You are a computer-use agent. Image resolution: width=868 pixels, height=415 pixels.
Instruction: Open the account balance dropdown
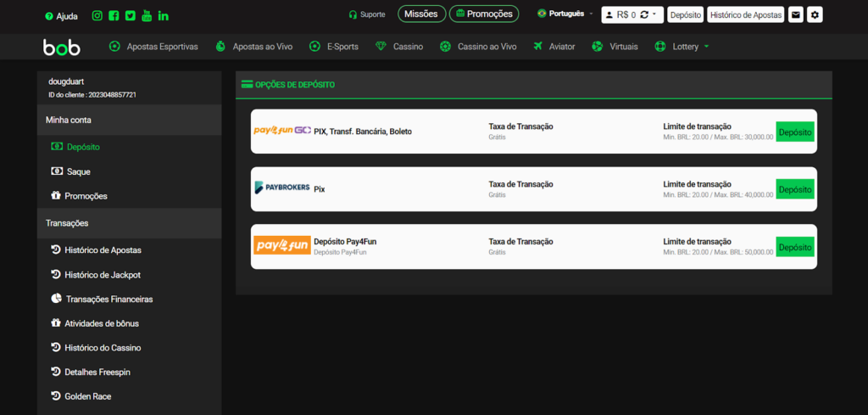(x=654, y=14)
